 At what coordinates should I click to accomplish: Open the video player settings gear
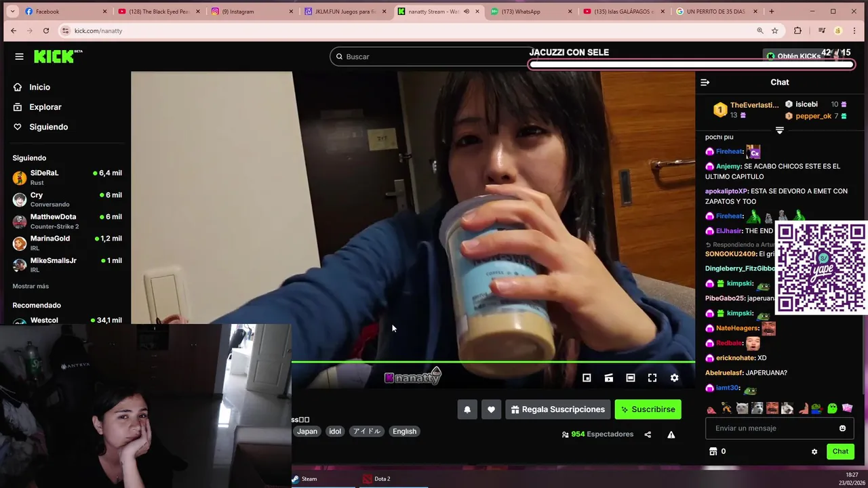[x=674, y=378]
